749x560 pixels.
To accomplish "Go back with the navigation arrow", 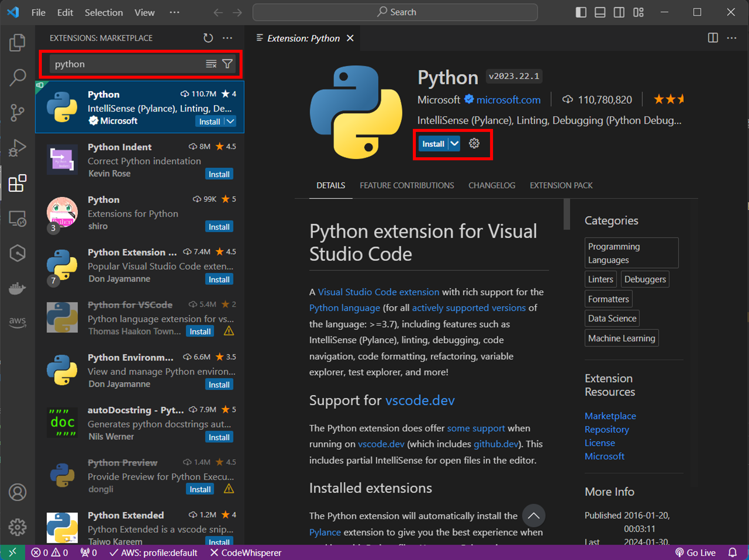I will click(x=218, y=12).
